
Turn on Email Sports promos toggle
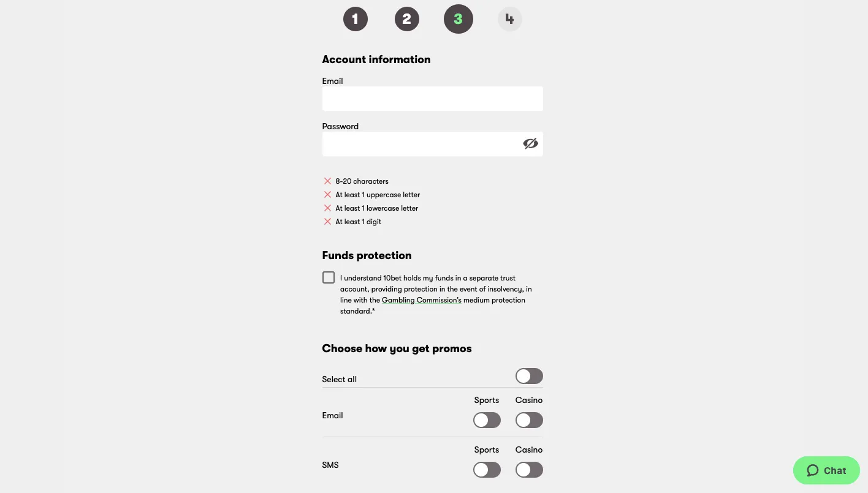[x=487, y=420]
